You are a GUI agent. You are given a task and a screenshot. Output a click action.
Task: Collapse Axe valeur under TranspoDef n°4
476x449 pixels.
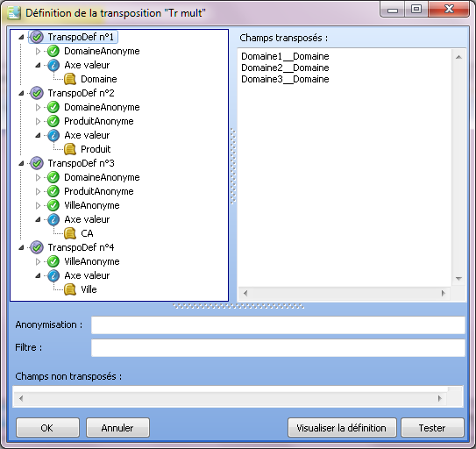coord(38,275)
